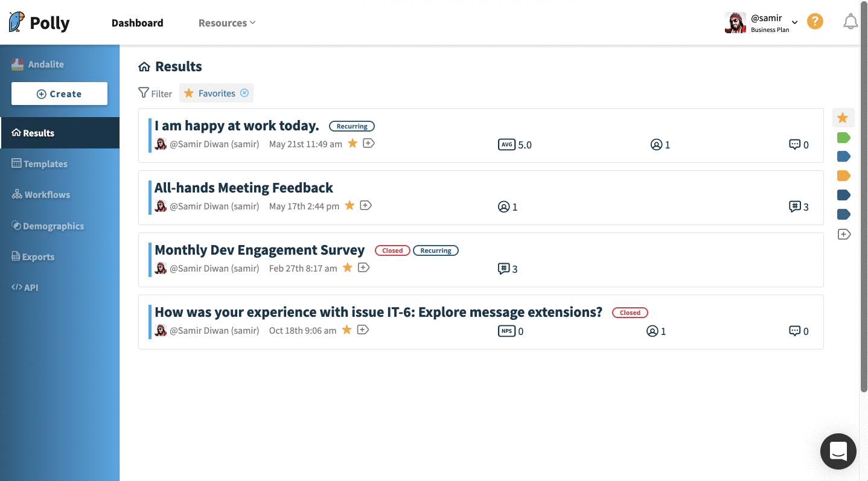Screen dimensions: 868x481
Task: Click the add new tag icon in right rail
Action: (844, 234)
